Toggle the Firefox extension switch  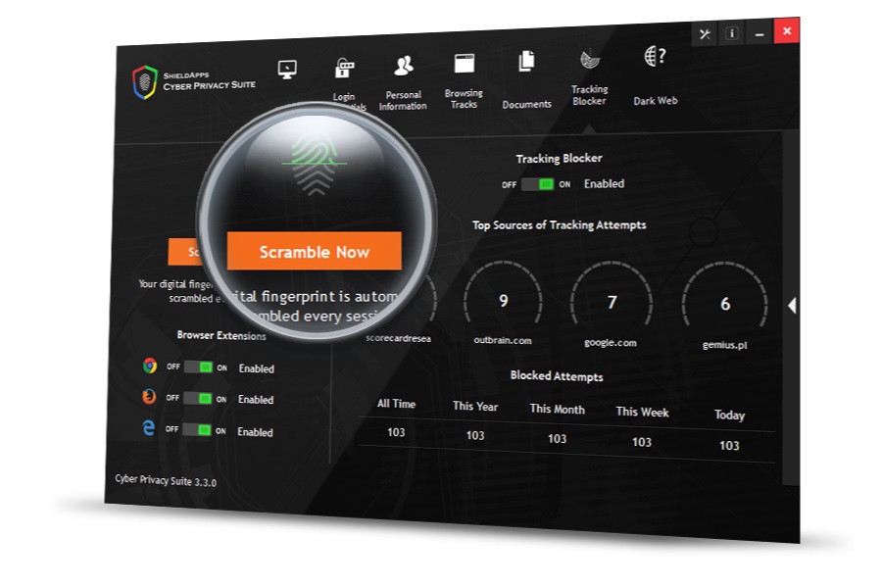[197, 399]
